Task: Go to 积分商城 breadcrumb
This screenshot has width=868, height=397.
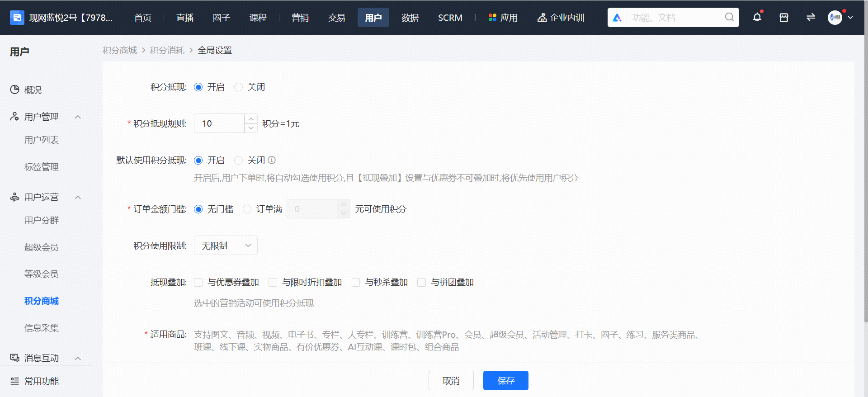Action: 120,50
